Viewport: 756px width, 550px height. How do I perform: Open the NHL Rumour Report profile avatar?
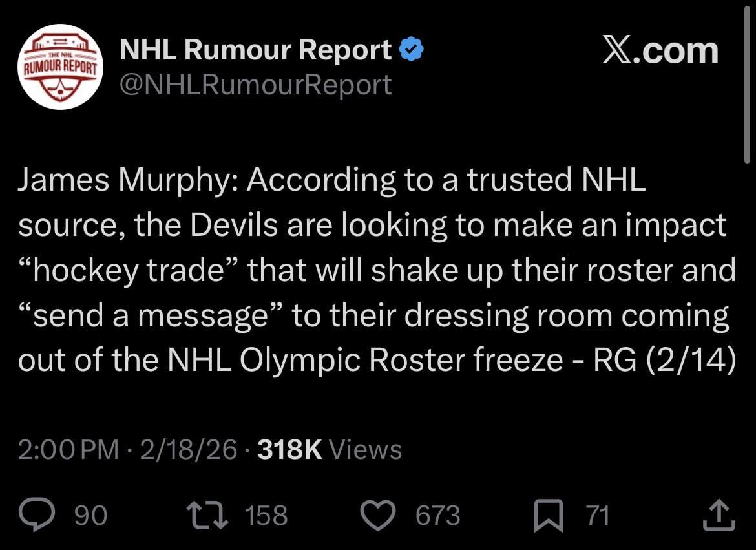click(x=60, y=65)
